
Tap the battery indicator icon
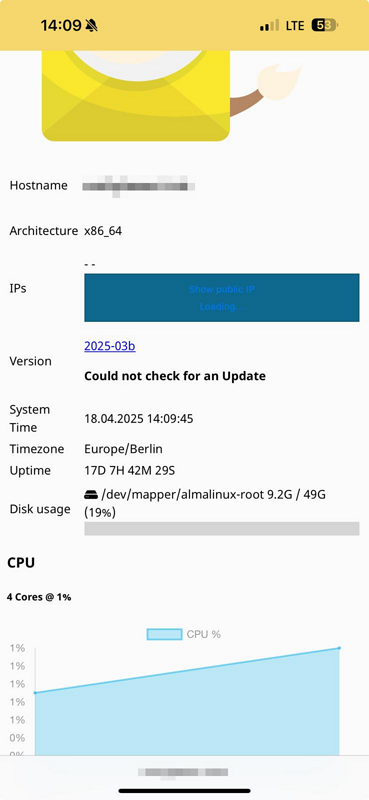point(325,26)
